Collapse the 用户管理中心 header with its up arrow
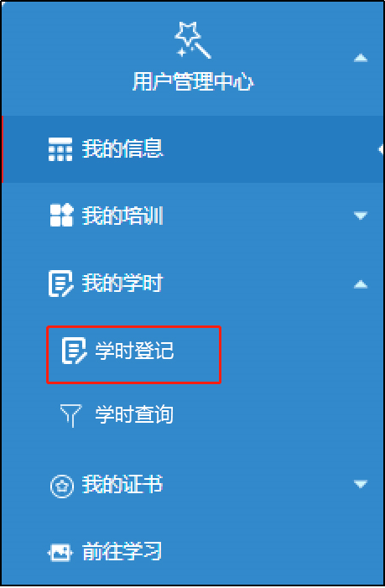The image size is (385, 588). (361, 58)
